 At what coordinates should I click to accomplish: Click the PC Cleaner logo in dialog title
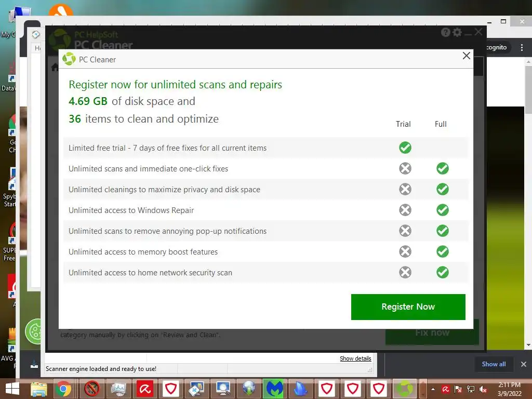point(69,59)
